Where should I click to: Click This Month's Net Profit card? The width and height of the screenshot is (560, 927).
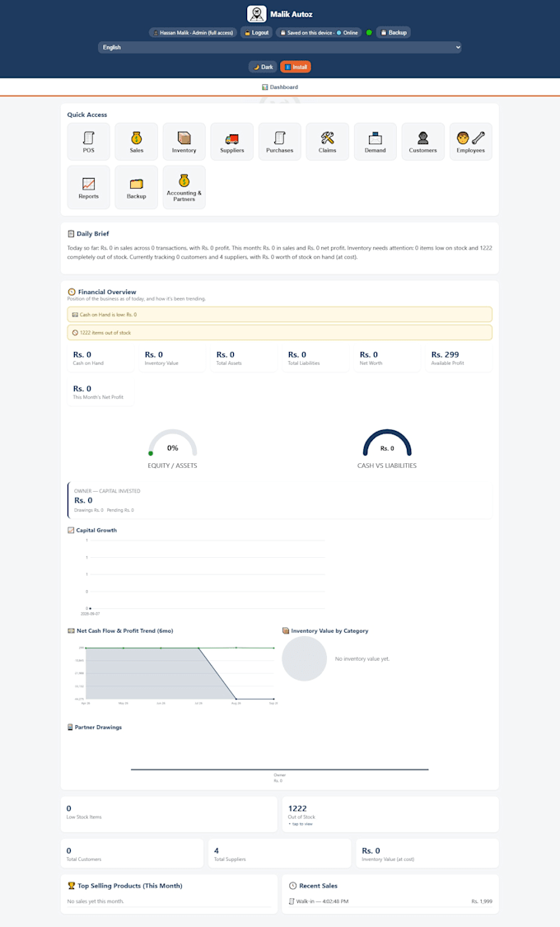click(100, 392)
